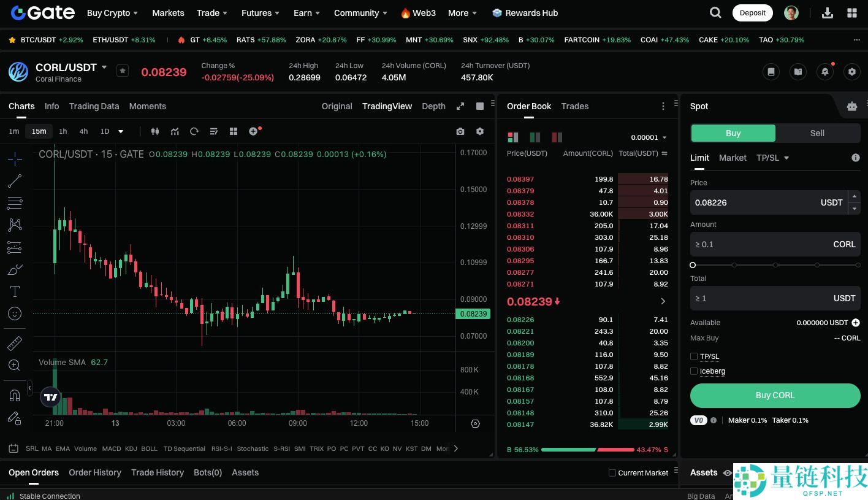Expand more indicators with right chevron
Viewport: 868px width, 500px height.
point(455,448)
